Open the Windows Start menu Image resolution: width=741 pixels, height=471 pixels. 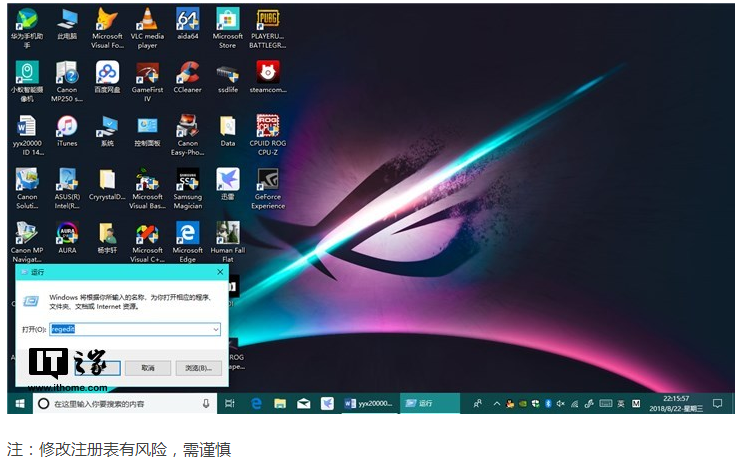coord(20,403)
